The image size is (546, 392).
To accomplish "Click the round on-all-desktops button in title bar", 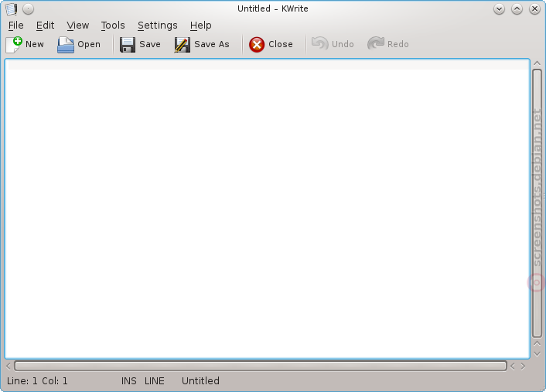I will [28, 9].
